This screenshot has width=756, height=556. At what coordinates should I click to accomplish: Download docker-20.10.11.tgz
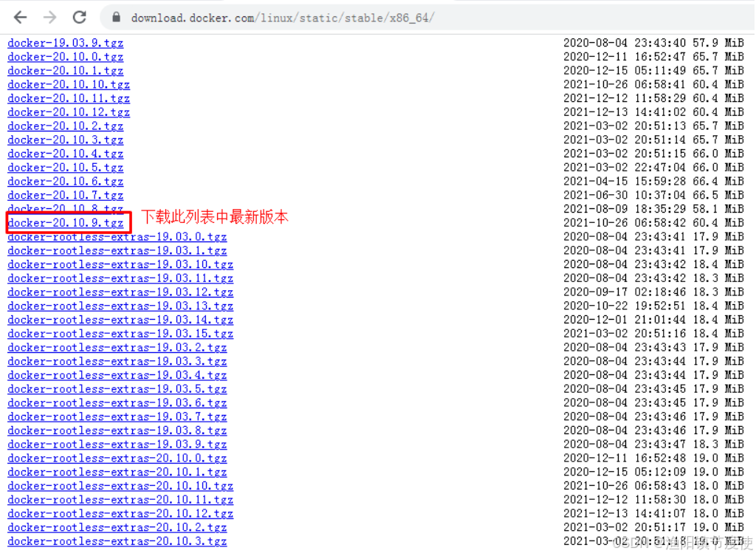69,98
